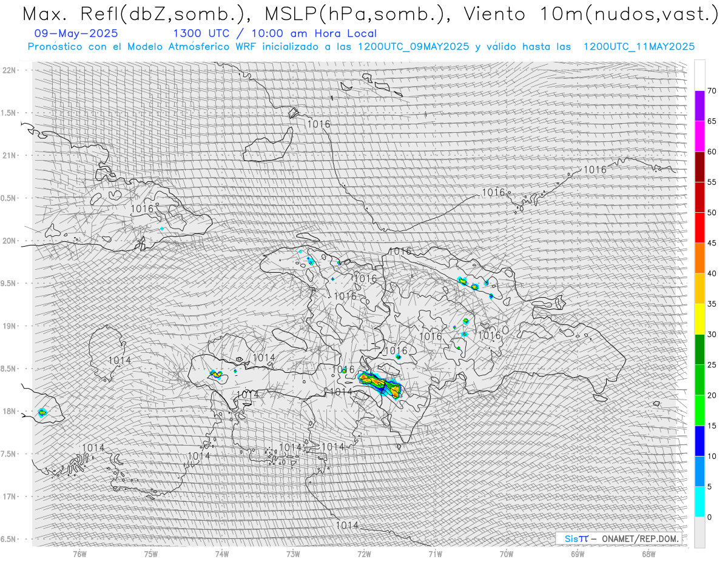Click the colorbar label 40

point(712,273)
